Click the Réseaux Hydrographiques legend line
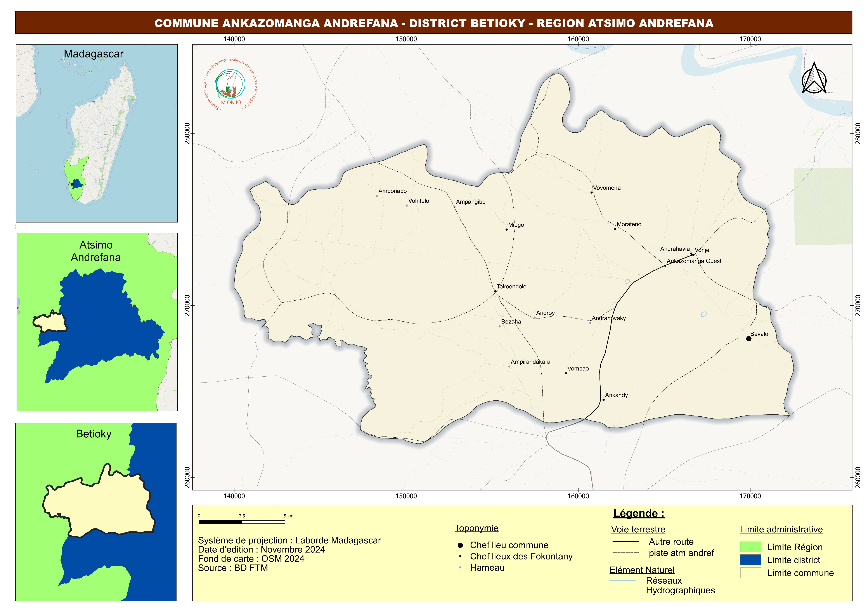Screen dimensions: 868x613 [x=623, y=580]
